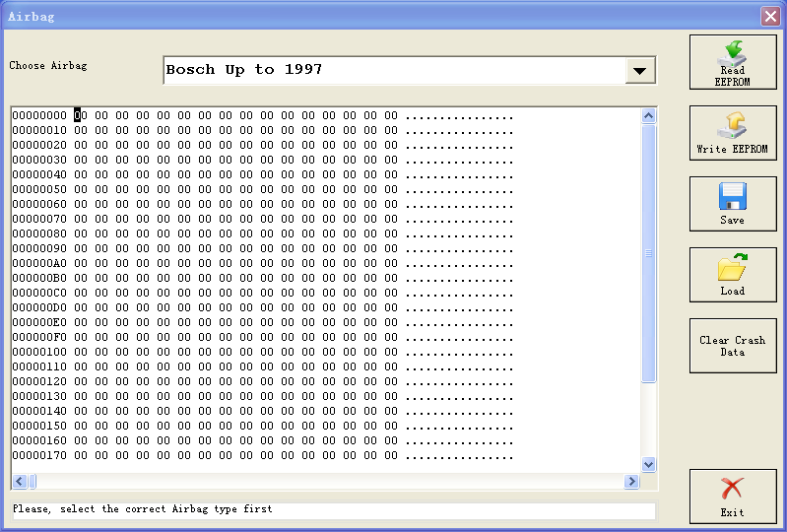The height and width of the screenshot is (532, 787).
Task: Click the address 00000140 row
Action: coord(263,412)
